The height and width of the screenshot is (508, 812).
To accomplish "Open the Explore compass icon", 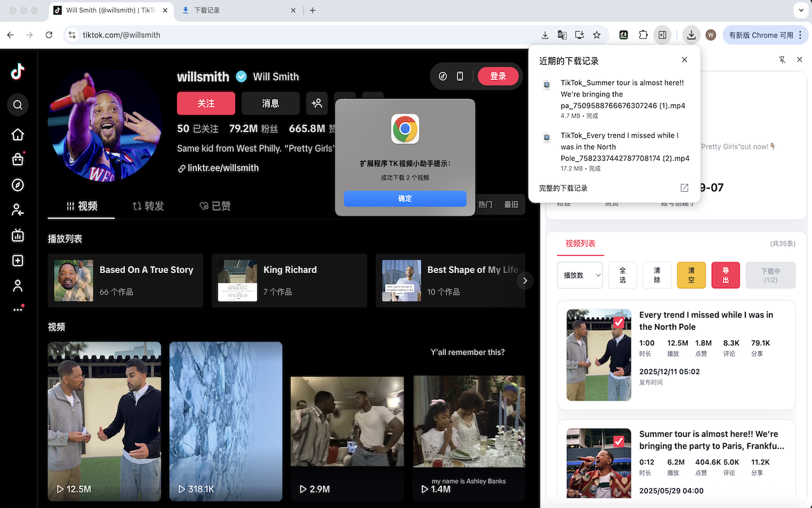I will 18,185.
